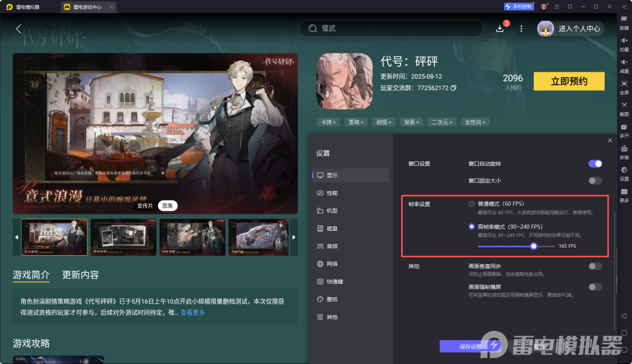
Task: Enable 画面垂直同步
Action: 595,266
